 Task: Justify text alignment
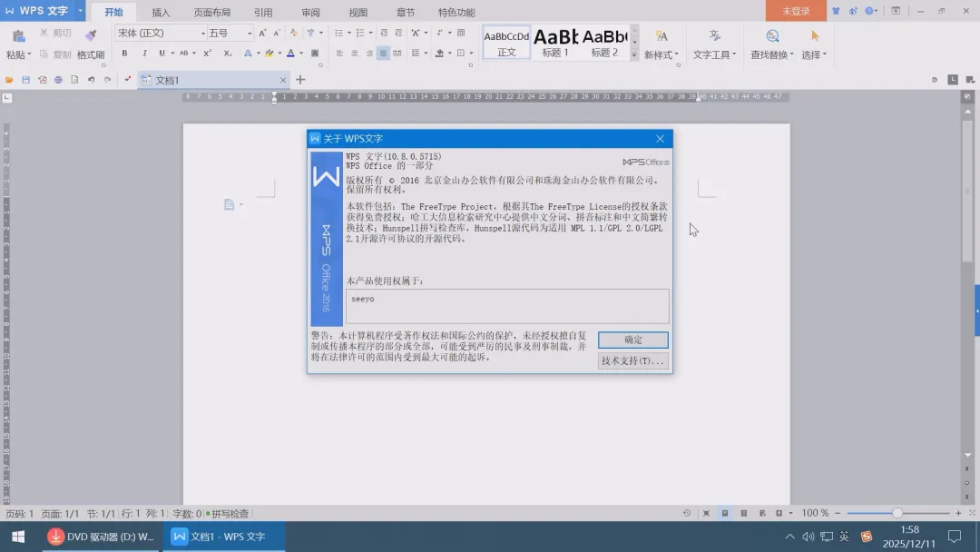pos(383,54)
